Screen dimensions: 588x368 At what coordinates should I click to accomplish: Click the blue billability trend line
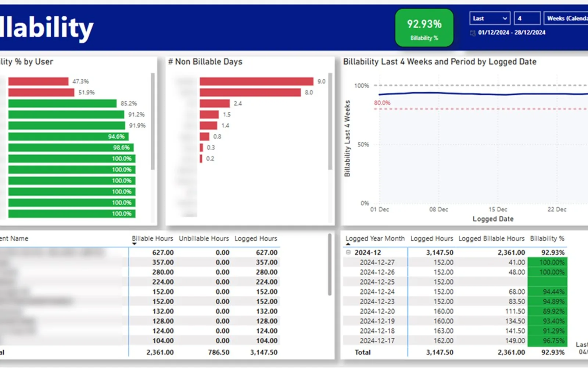[x=483, y=94]
